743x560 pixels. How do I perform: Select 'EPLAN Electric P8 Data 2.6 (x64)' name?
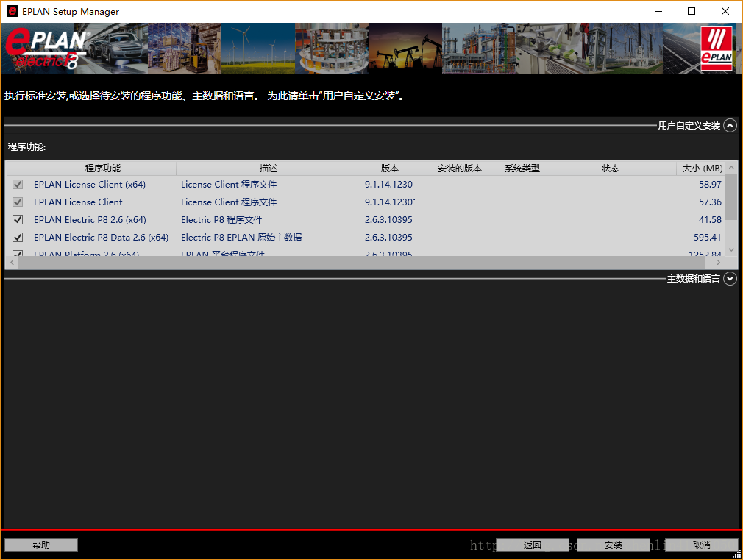(x=101, y=237)
